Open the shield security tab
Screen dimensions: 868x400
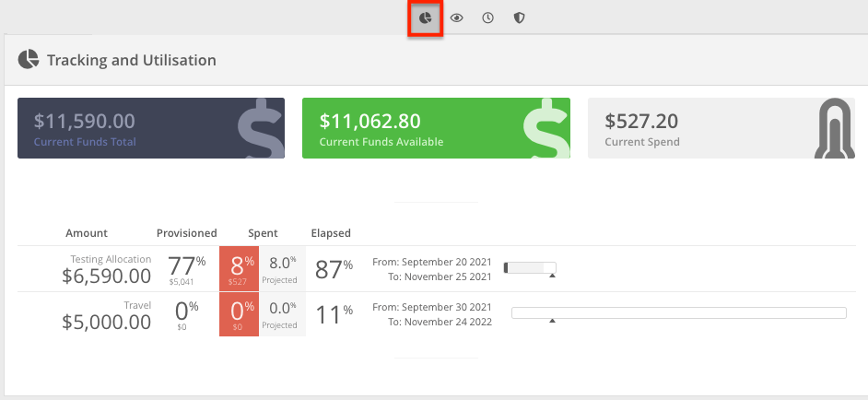pos(519,18)
